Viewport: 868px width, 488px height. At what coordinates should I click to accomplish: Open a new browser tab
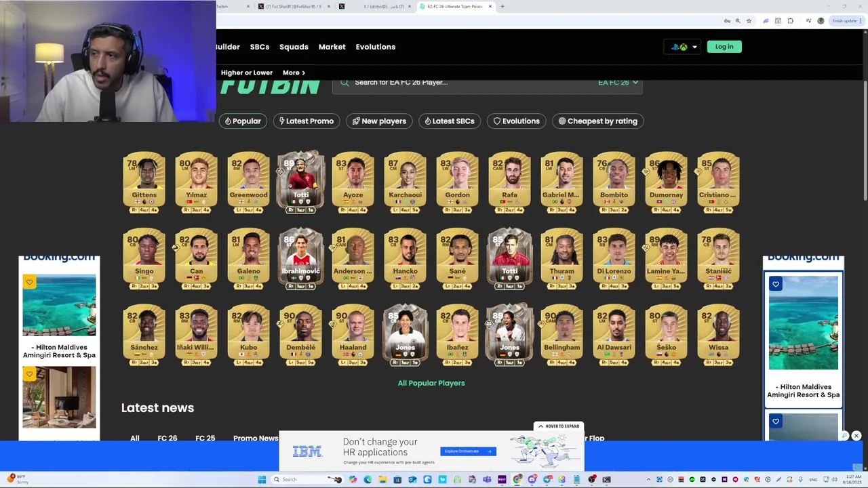[502, 7]
